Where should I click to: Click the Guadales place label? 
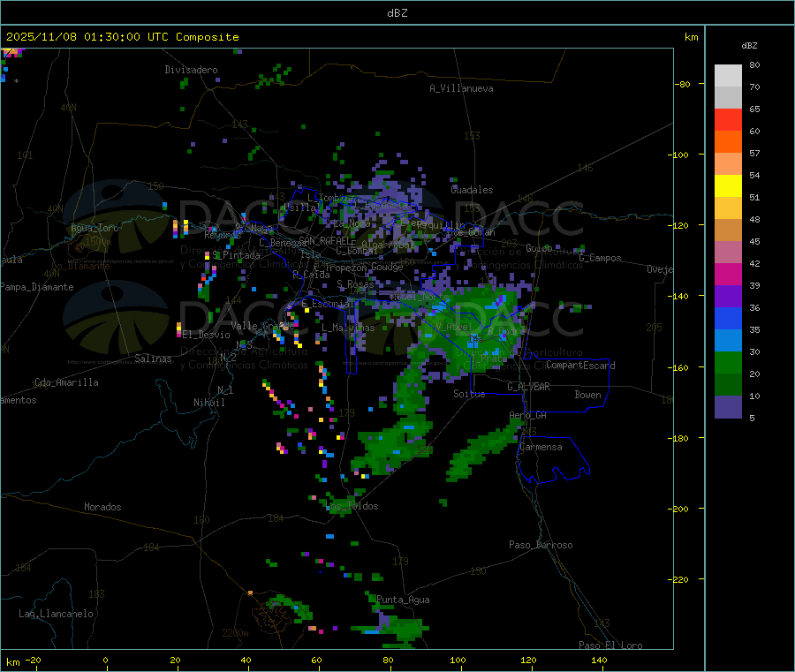coord(472,190)
